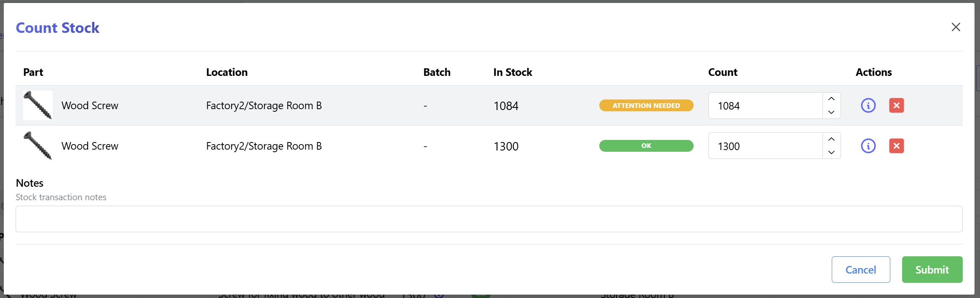Open info details for second Wood Screw row
Viewport: 980px width, 298px height.
(x=868, y=146)
